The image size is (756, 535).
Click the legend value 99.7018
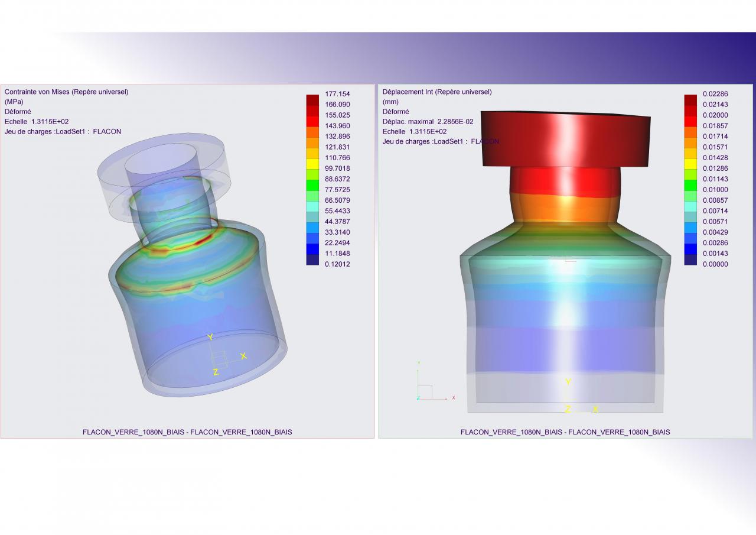pyautogui.click(x=337, y=168)
